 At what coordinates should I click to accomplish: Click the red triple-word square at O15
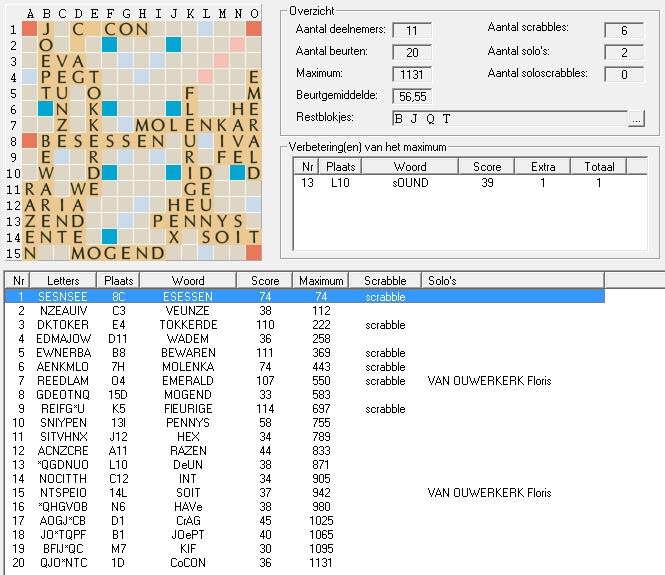click(254, 253)
